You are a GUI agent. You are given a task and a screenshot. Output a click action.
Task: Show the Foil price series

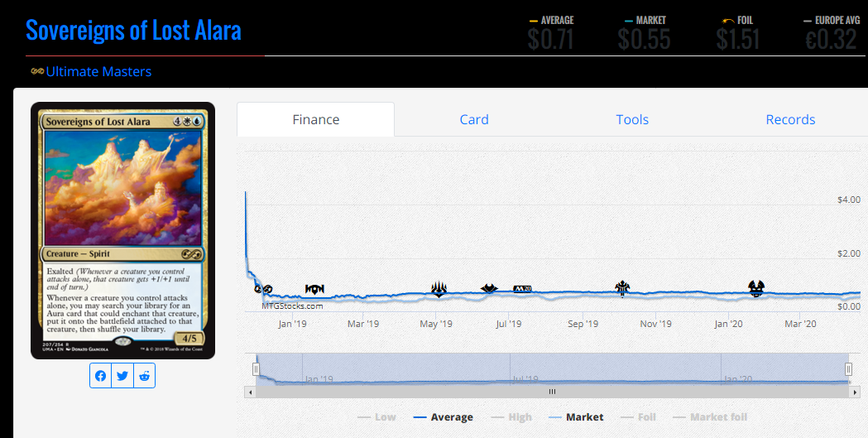pyautogui.click(x=638, y=417)
